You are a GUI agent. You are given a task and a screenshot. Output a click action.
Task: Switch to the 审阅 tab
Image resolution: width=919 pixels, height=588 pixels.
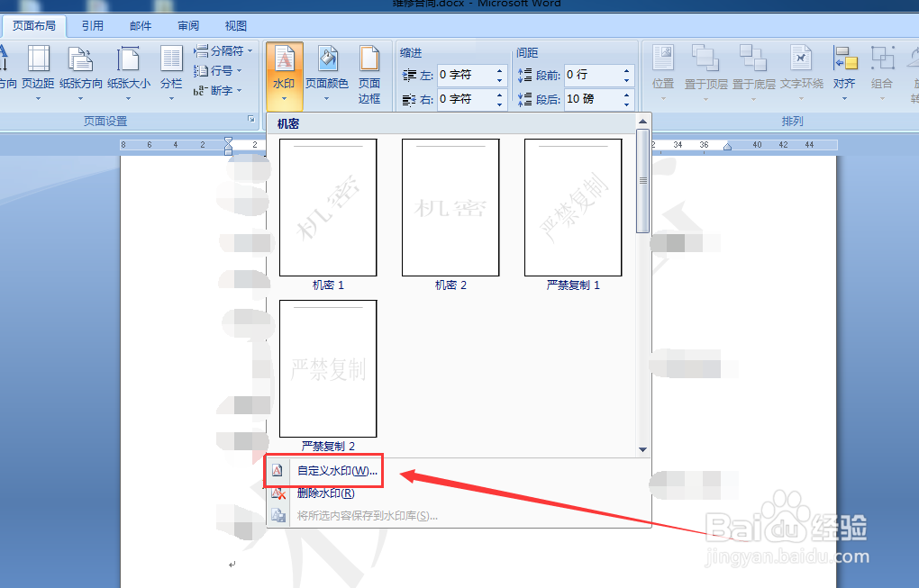[x=188, y=26]
